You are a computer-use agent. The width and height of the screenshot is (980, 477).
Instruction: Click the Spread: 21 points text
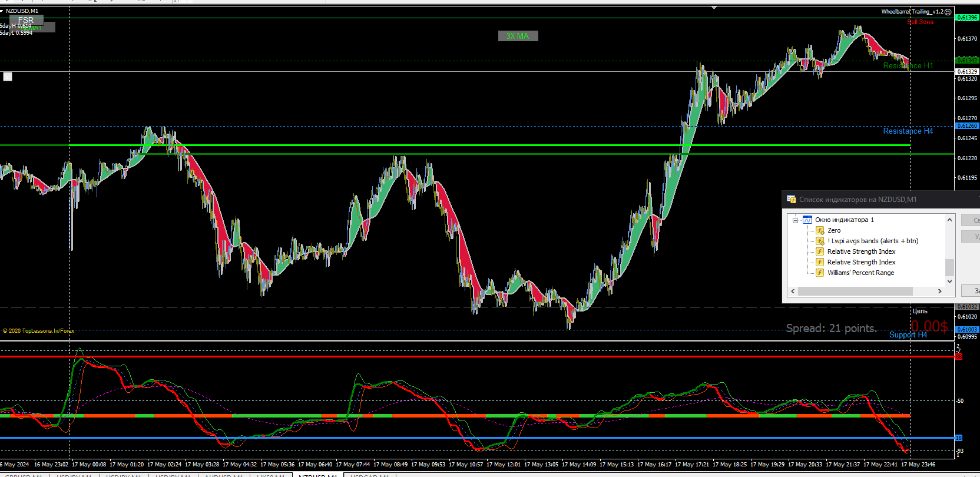tap(831, 328)
